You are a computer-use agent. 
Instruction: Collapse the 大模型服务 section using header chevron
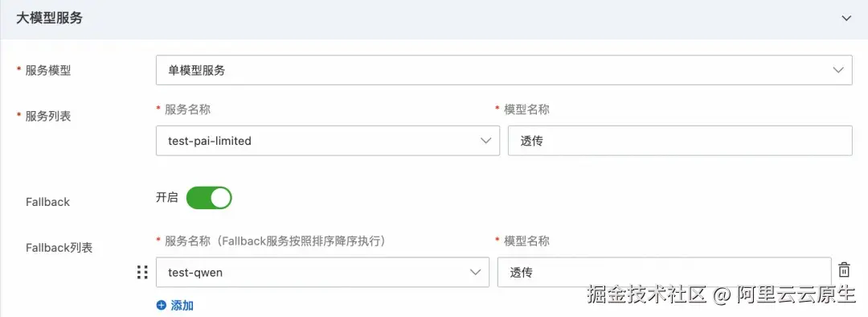pyautogui.click(x=845, y=19)
